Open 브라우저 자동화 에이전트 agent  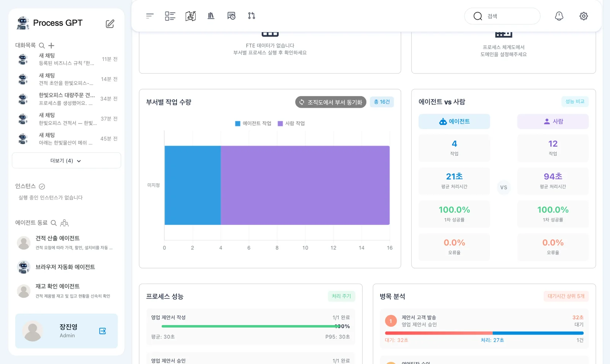click(x=66, y=267)
